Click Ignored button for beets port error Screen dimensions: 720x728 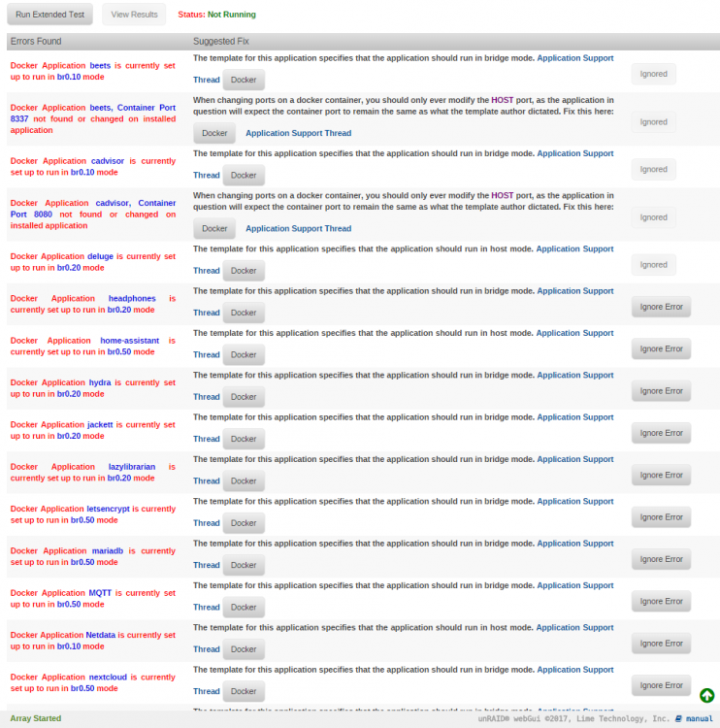(653, 122)
